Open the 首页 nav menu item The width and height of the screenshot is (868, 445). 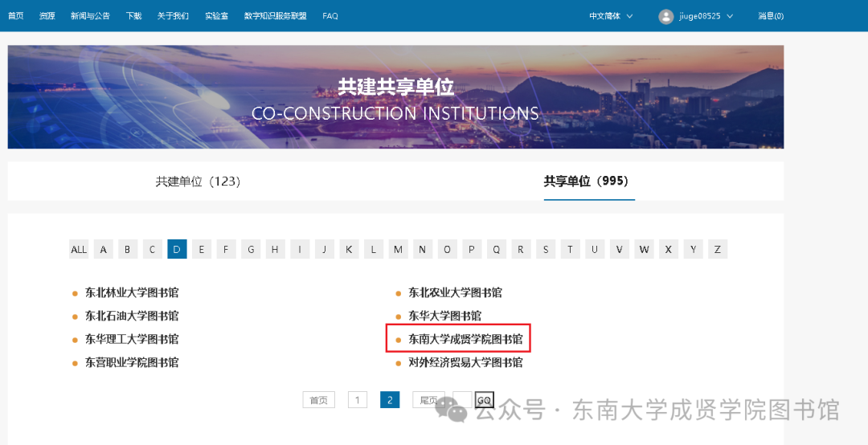[15, 16]
